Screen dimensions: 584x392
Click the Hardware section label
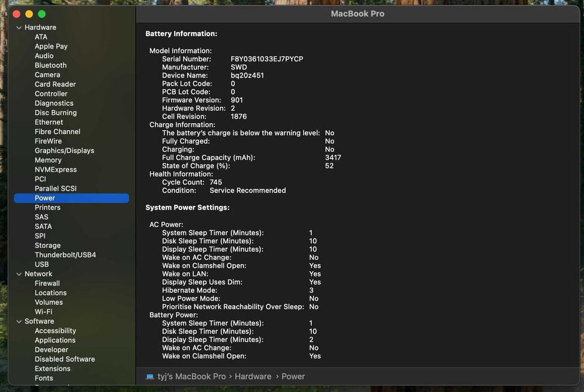pos(40,27)
